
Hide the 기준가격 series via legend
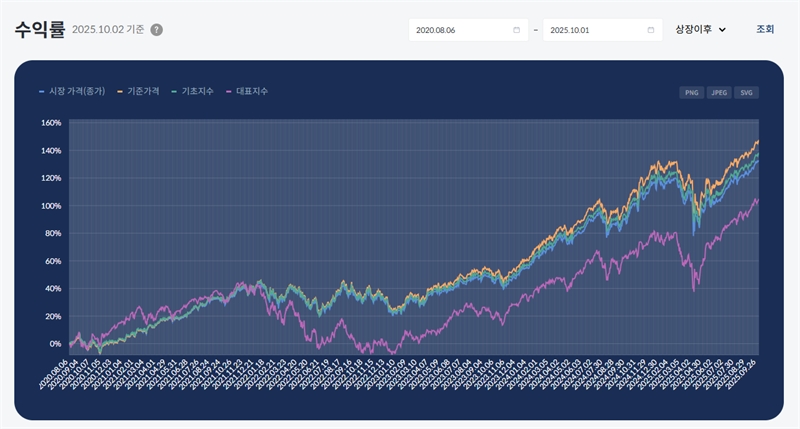pos(138,91)
